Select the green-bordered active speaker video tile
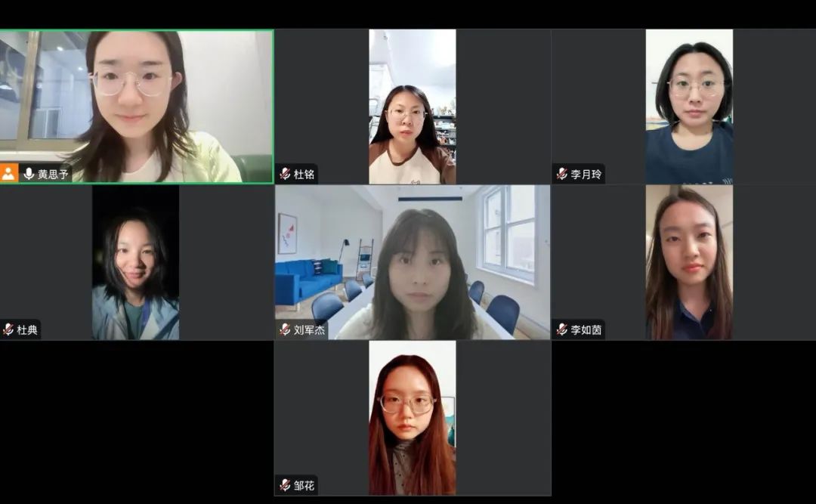 click(136, 107)
